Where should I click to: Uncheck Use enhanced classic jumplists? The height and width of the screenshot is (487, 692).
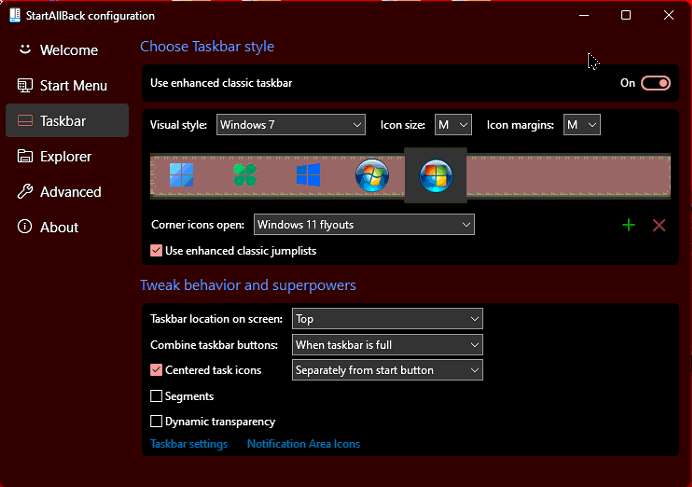pyautogui.click(x=156, y=250)
